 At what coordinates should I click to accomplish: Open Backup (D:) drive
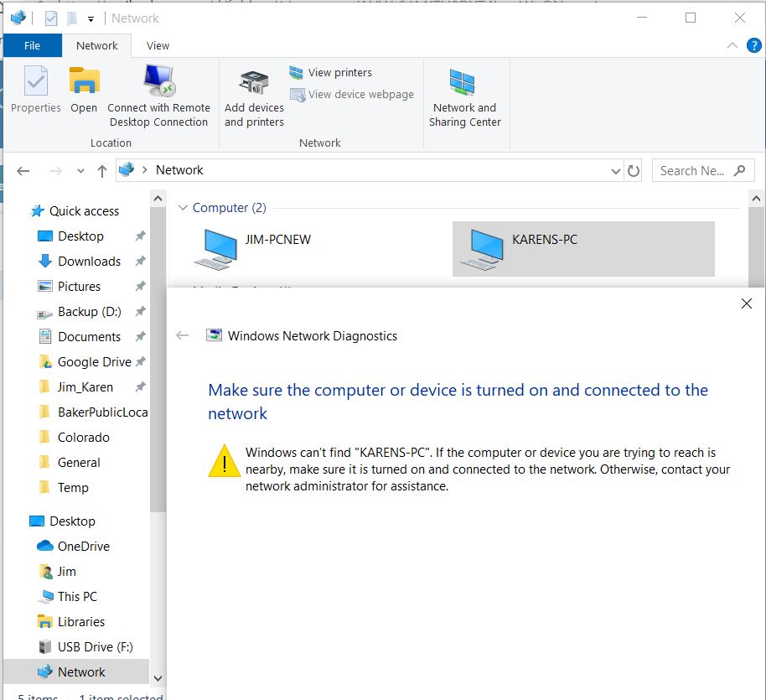(x=90, y=312)
